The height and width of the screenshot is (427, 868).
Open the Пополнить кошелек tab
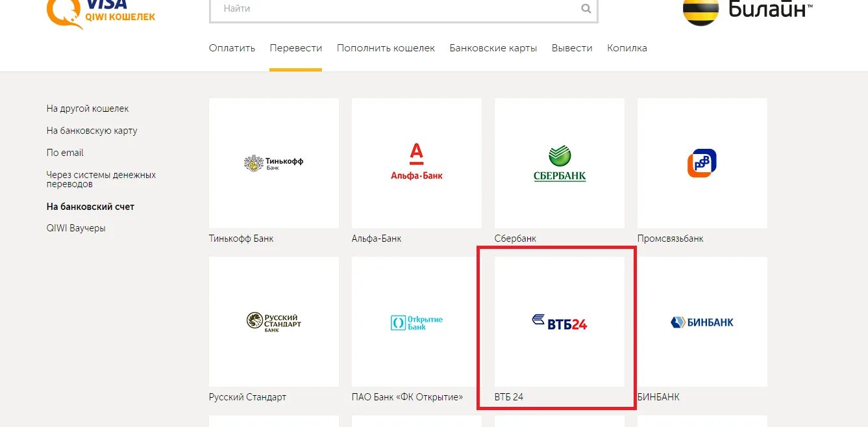(x=386, y=48)
